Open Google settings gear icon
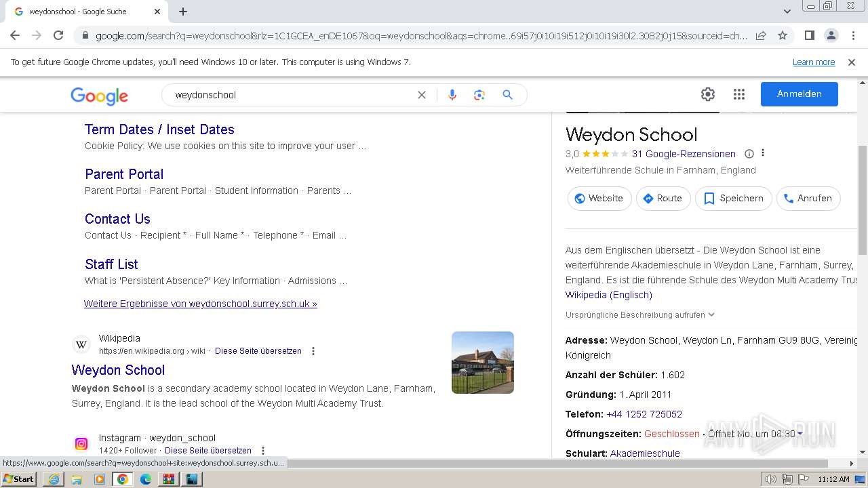 [x=708, y=94]
